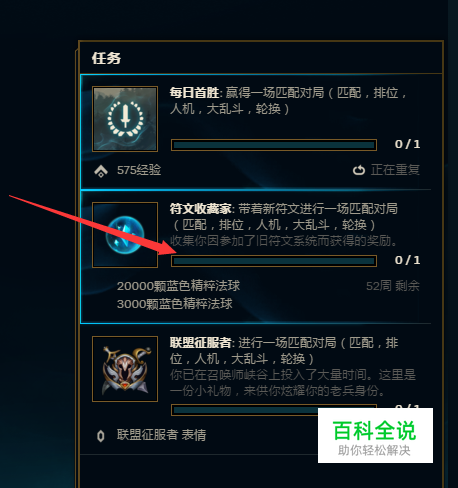This screenshot has width=458, height=488.
Task: Click the repeating arrow icon next to 正在重复
Action: (359, 170)
